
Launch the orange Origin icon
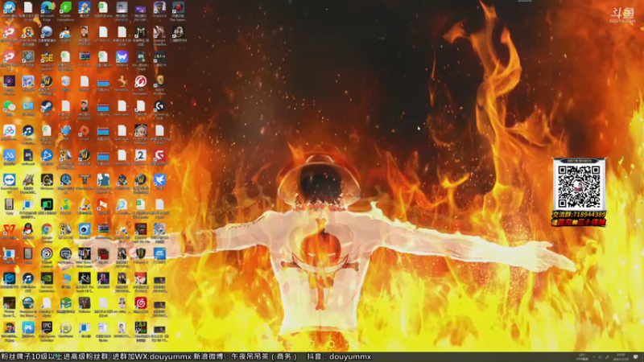pos(85,131)
